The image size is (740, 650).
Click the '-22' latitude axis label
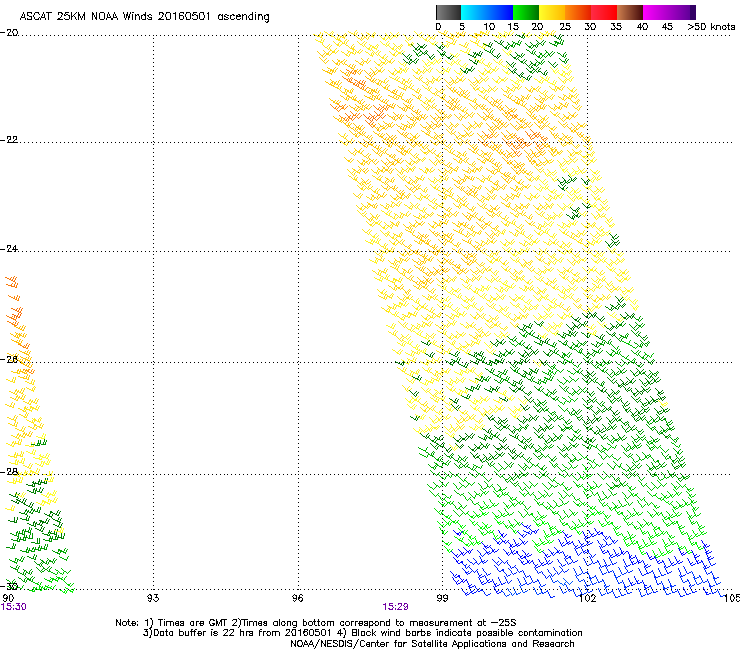coord(9,139)
